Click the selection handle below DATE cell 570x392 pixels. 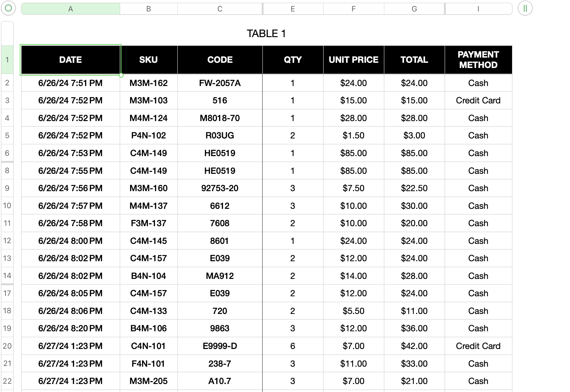pyautogui.click(x=121, y=75)
